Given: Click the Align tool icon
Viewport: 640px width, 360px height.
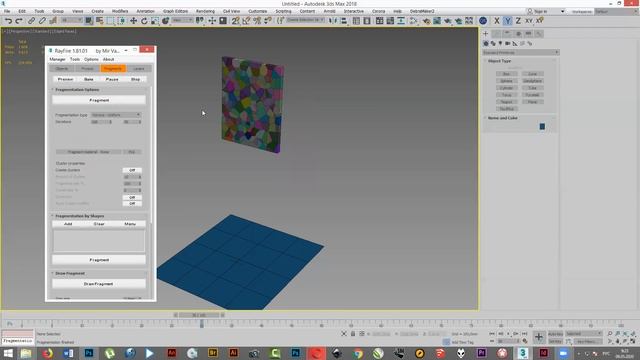Looking at the screenshot, I should [344, 21].
